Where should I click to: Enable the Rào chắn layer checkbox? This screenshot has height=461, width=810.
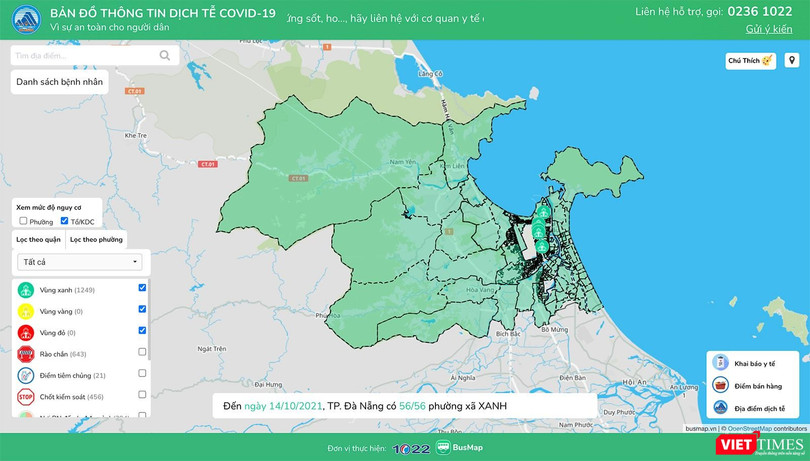click(142, 353)
